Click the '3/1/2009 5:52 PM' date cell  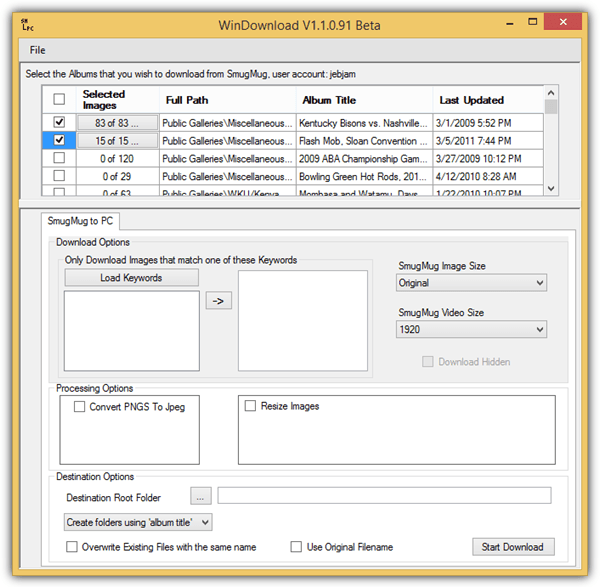[488, 123]
